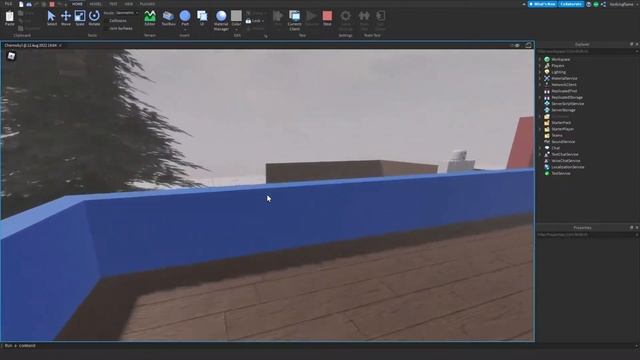Stop the running playtest
This screenshot has height=360, width=640.
pos(327,18)
